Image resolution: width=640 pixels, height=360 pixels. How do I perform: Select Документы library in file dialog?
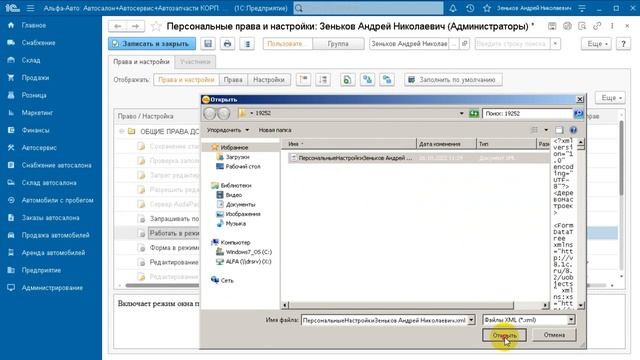click(240, 204)
